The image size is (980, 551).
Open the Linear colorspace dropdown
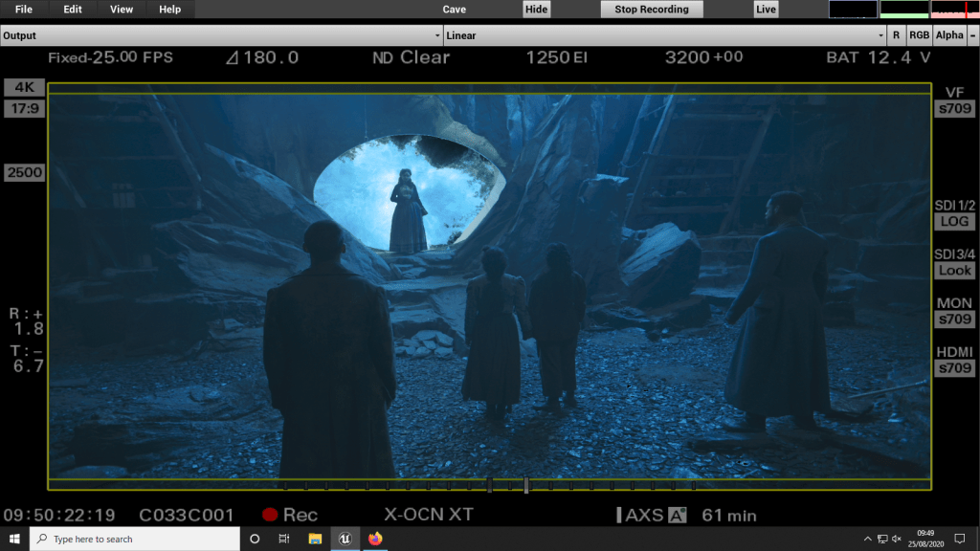(x=664, y=35)
